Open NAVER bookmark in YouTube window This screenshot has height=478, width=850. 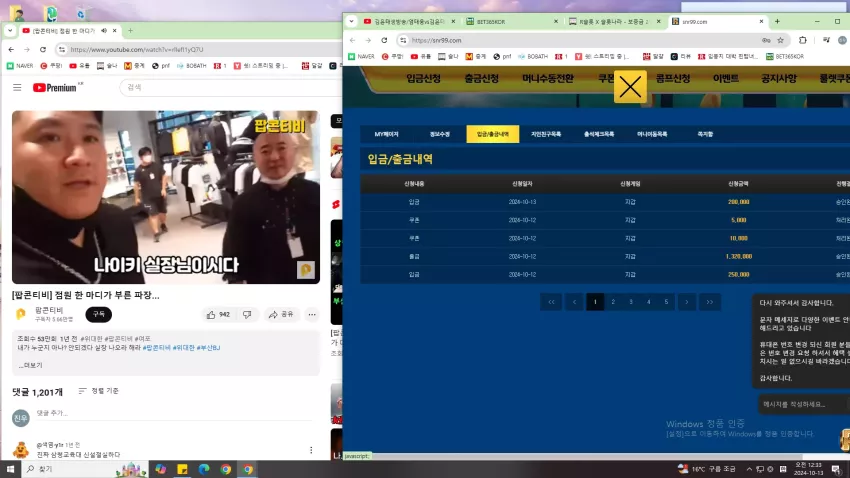coord(20,66)
